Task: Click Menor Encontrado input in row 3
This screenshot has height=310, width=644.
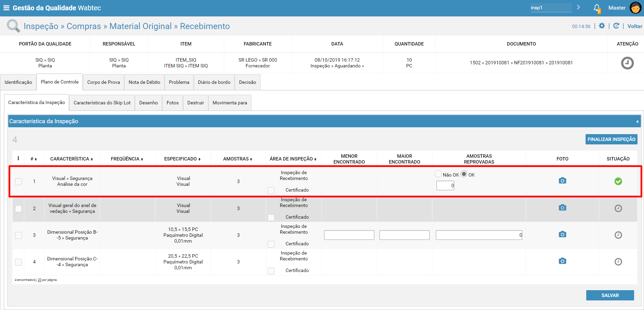Action: pos(349,235)
